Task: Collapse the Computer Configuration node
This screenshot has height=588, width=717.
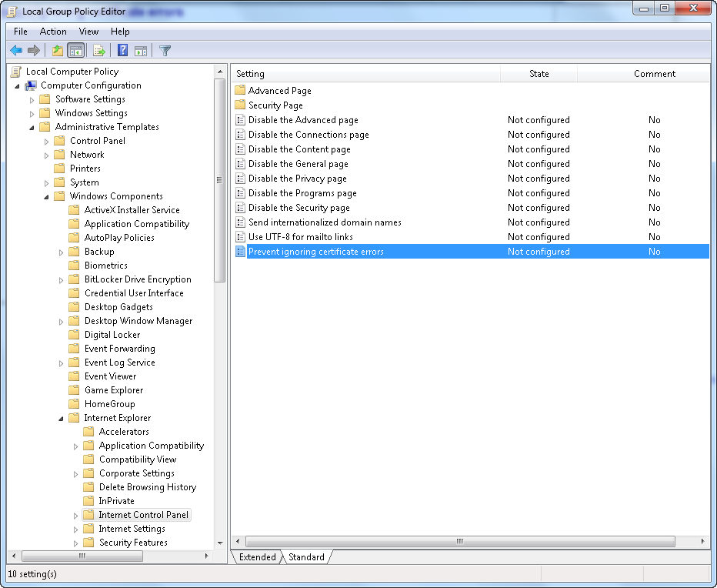Action: point(17,85)
